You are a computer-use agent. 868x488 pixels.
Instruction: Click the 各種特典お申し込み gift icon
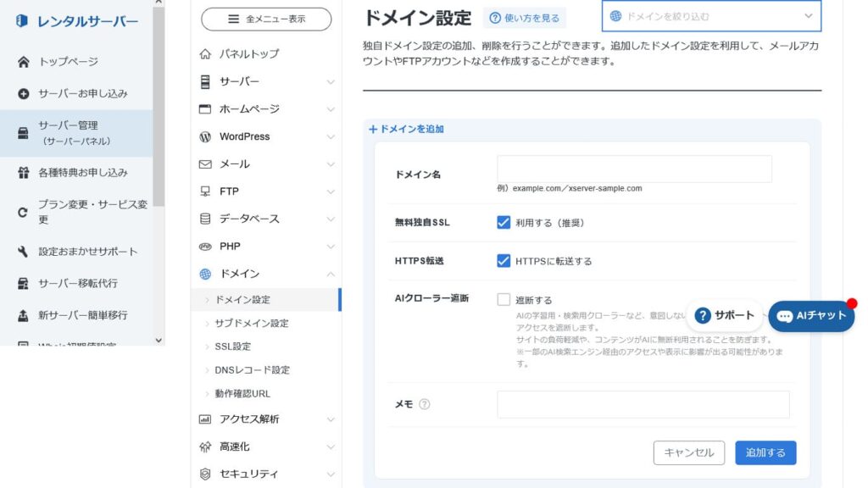tap(23, 173)
